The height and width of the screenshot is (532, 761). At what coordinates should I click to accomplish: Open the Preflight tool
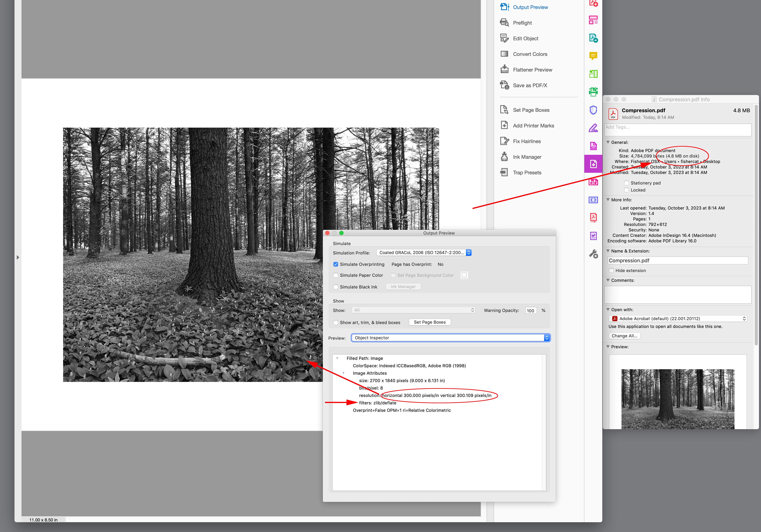pos(522,23)
